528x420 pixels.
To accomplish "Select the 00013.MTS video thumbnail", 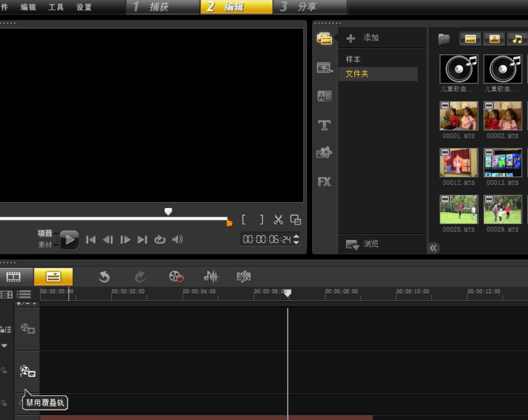I will (502, 163).
